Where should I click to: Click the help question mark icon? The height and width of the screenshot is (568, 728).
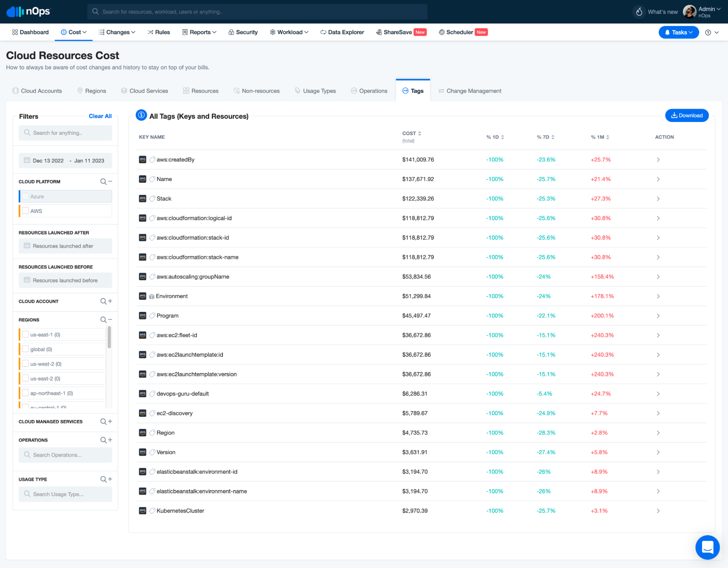tap(708, 32)
